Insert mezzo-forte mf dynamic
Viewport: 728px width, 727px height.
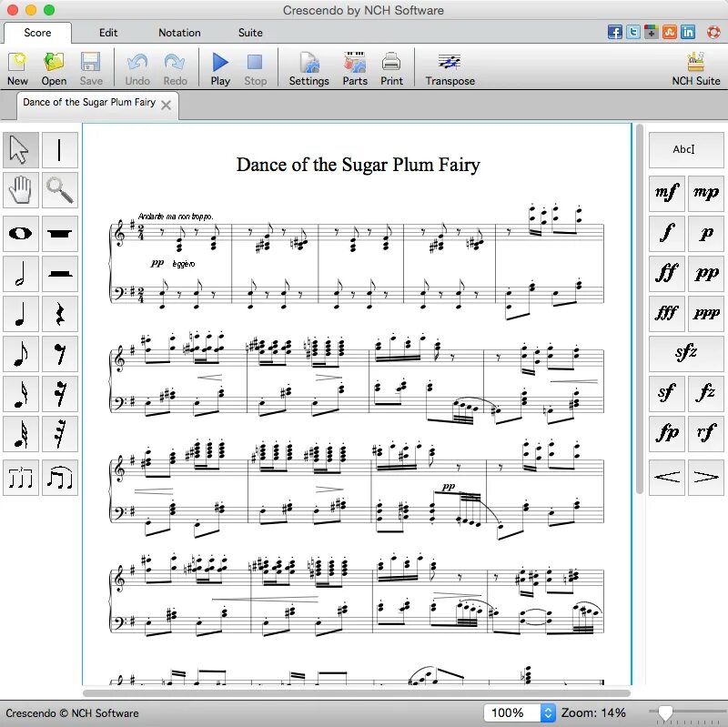click(667, 194)
